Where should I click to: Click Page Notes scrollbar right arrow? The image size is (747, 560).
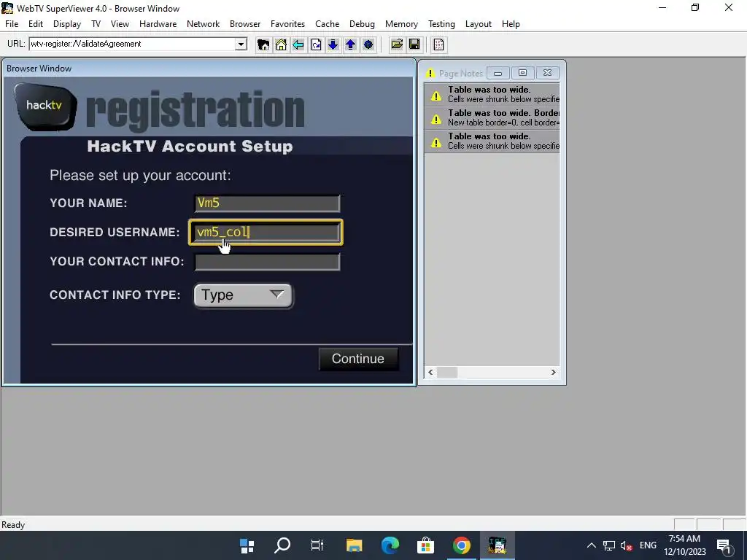pos(553,373)
